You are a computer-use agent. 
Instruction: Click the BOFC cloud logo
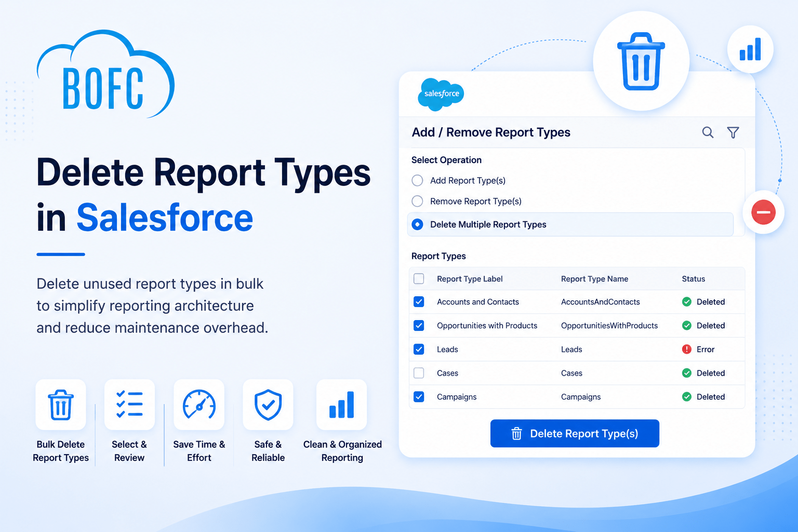point(106,74)
